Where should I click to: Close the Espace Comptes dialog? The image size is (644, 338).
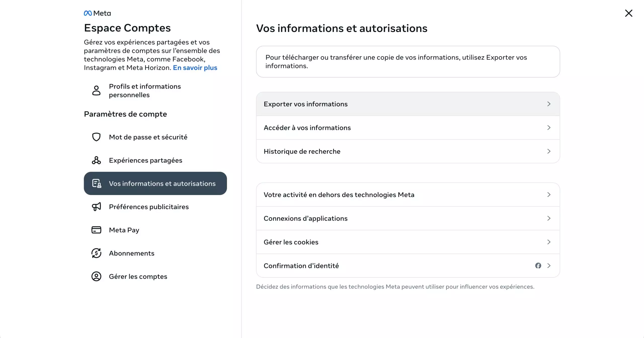click(628, 13)
